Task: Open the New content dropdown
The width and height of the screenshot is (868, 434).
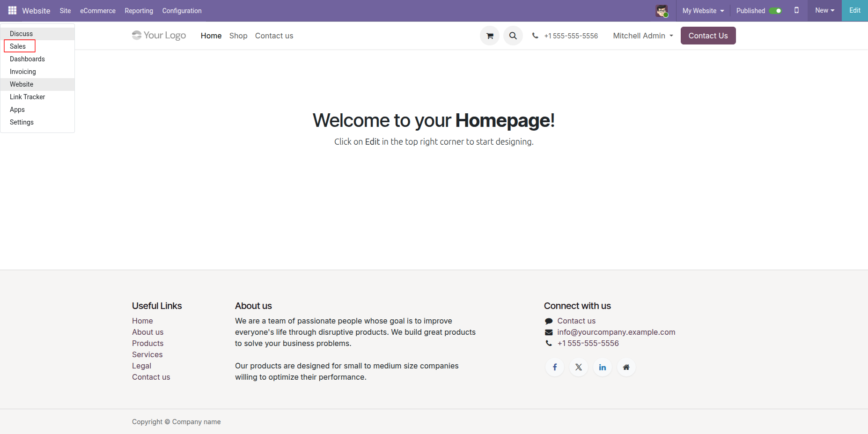Action: (x=824, y=10)
